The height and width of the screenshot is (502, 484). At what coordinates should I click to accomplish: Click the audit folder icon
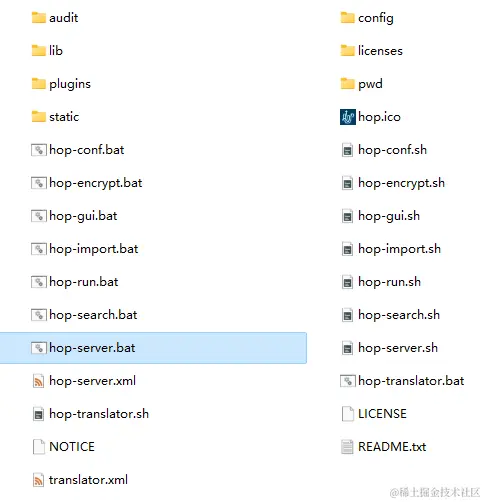(x=39, y=18)
